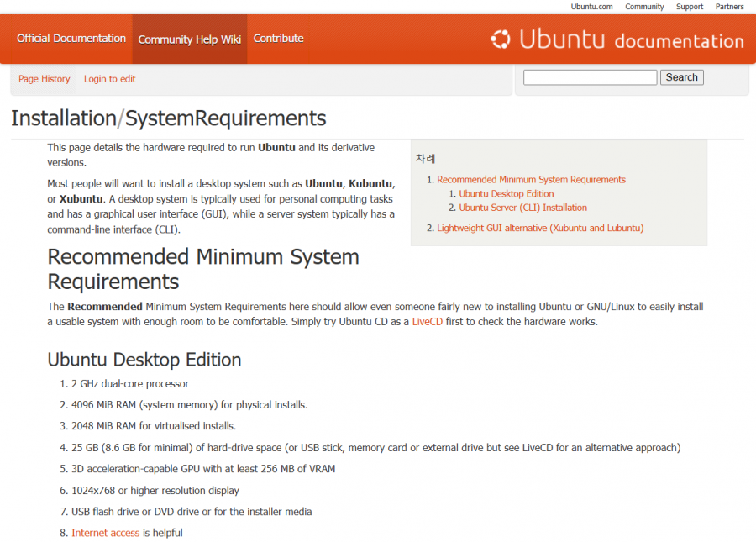Open the Internet access link

point(106,533)
